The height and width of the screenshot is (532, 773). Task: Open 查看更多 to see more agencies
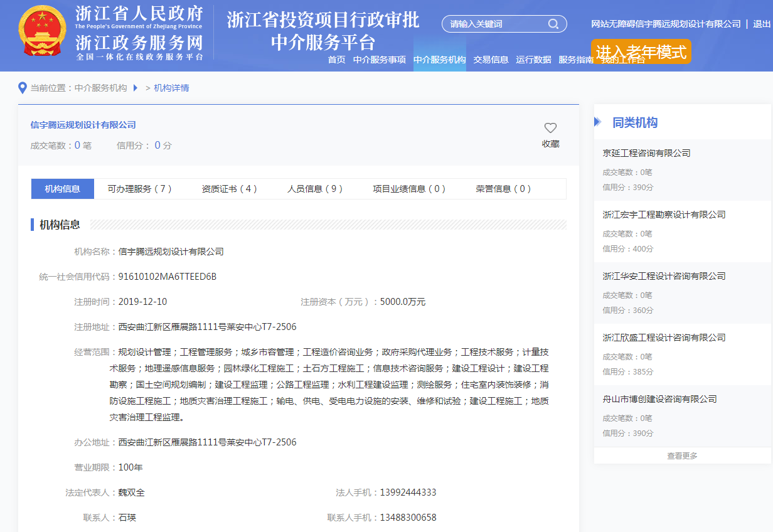[x=681, y=455]
